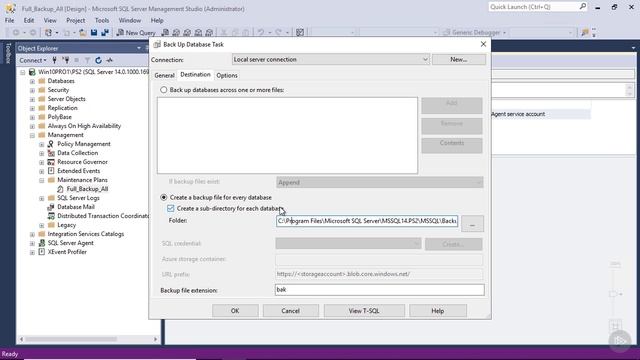This screenshot has width=640, height=360.
Task: Select the Legacy tree item
Action: point(67,225)
